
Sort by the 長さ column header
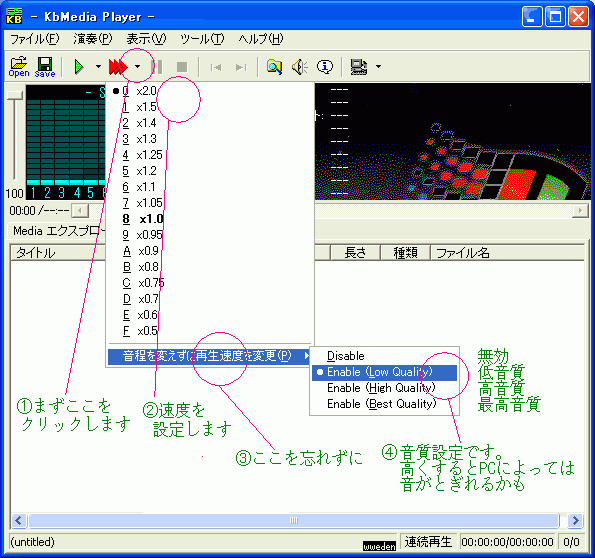[x=355, y=253]
